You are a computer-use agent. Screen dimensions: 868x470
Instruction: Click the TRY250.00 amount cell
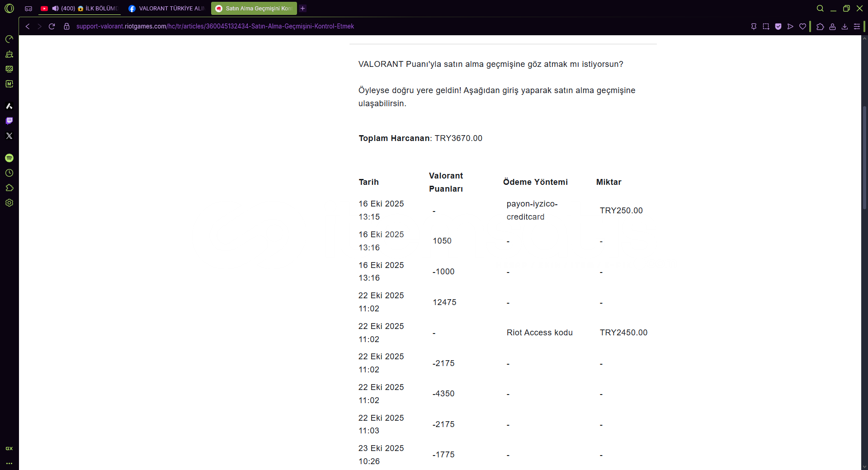[x=621, y=211]
